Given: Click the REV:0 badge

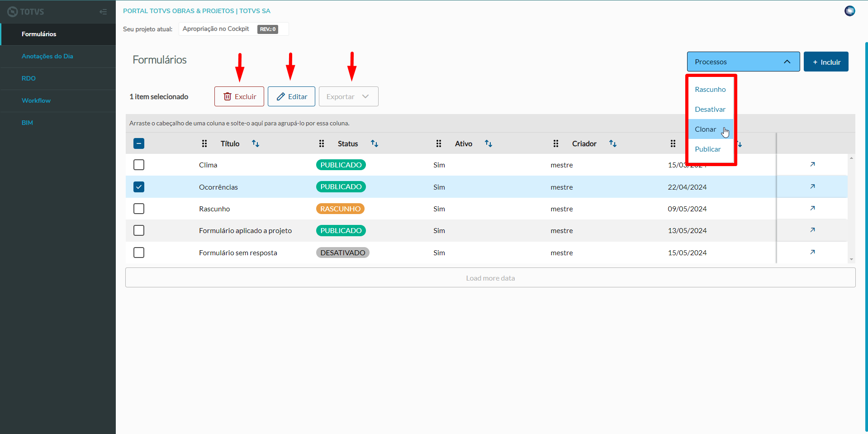Looking at the screenshot, I should pos(268,29).
